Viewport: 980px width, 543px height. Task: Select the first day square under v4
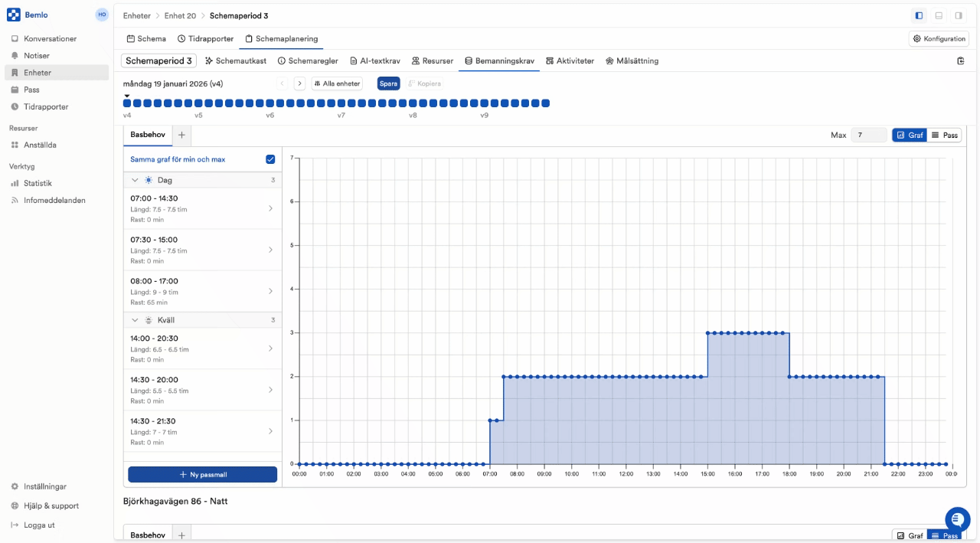[x=127, y=103]
